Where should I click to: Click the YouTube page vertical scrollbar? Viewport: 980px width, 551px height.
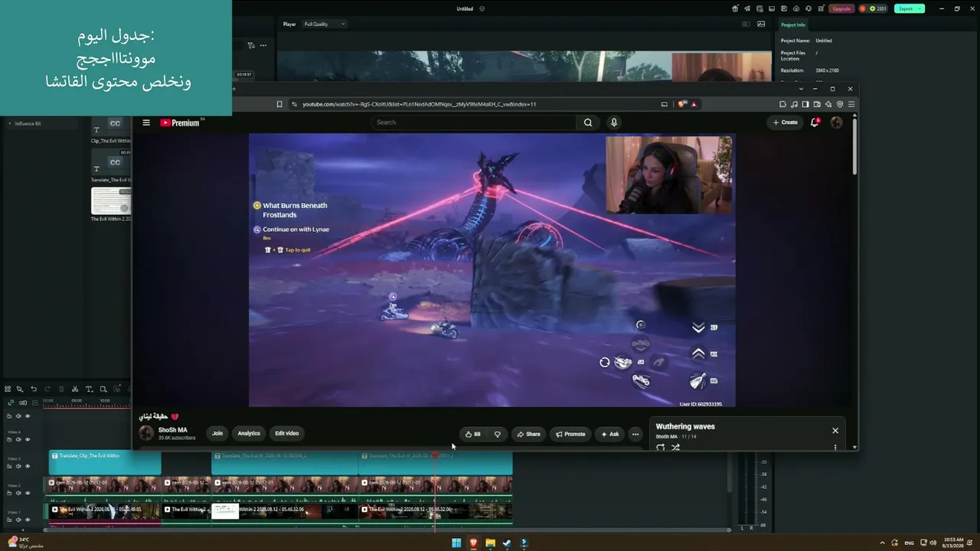854,145
